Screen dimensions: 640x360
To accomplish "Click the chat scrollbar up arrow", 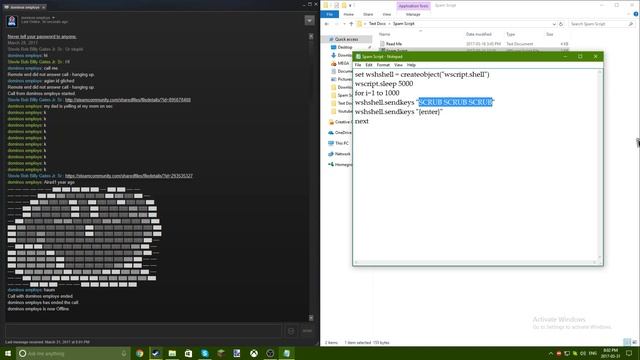I will click(311, 36).
